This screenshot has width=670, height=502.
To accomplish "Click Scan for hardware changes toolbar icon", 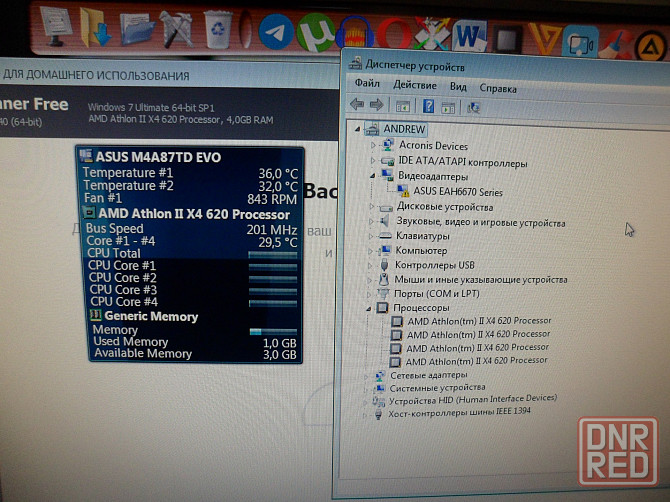I will click(x=473, y=108).
